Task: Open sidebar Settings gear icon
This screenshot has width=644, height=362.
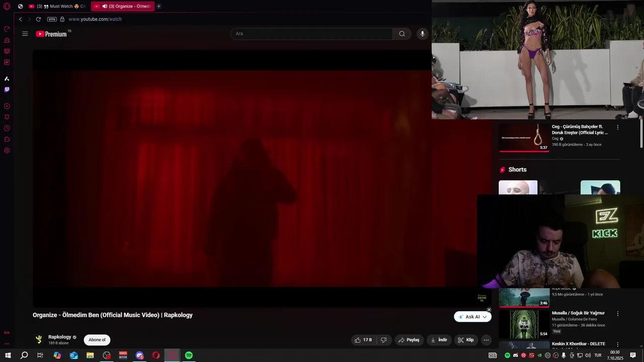Action: pos(7,150)
